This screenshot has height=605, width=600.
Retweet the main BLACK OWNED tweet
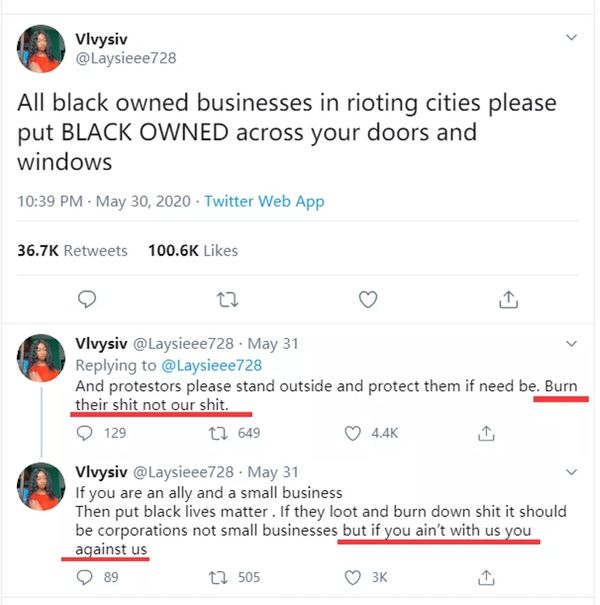click(228, 299)
